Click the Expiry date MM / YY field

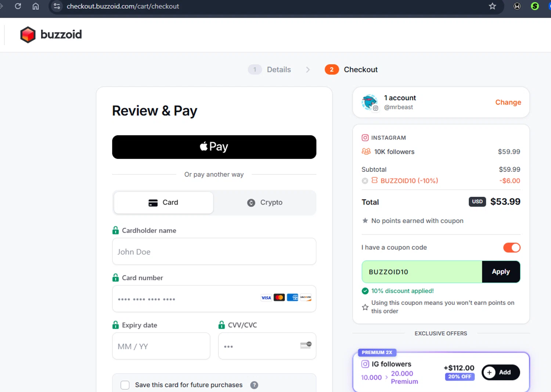[x=161, y=346]
